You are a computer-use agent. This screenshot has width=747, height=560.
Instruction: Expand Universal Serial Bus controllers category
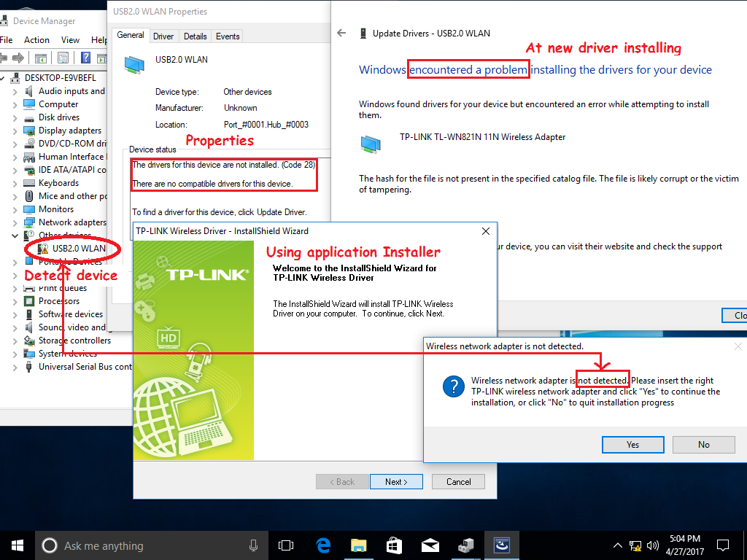click(15, 367)
